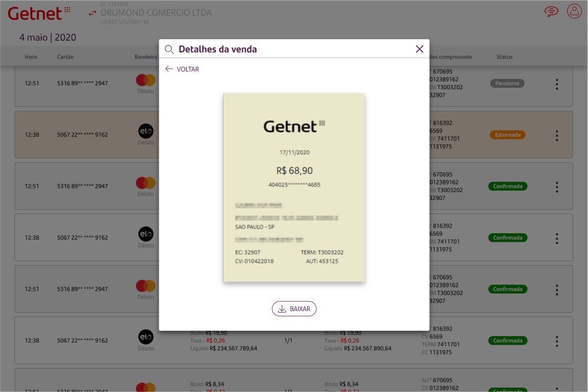Click the Estornada status badge
Viewport: 588px width, 392px height.
pos(507,135)
